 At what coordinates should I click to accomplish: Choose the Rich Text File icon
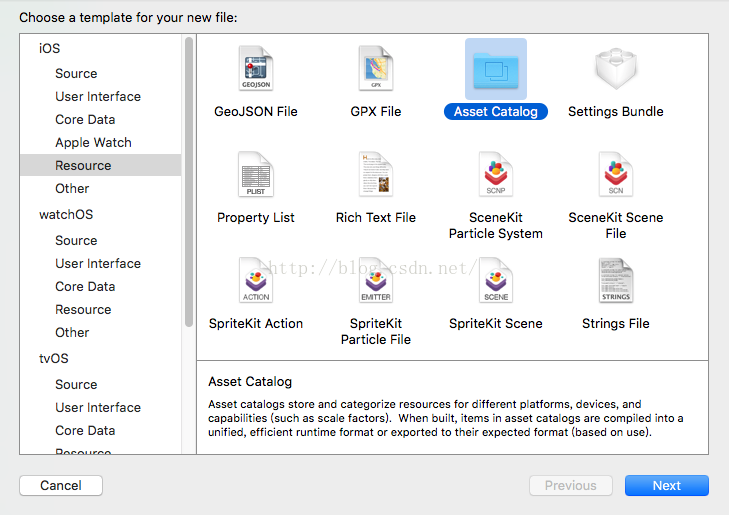[x=376, y=175]
